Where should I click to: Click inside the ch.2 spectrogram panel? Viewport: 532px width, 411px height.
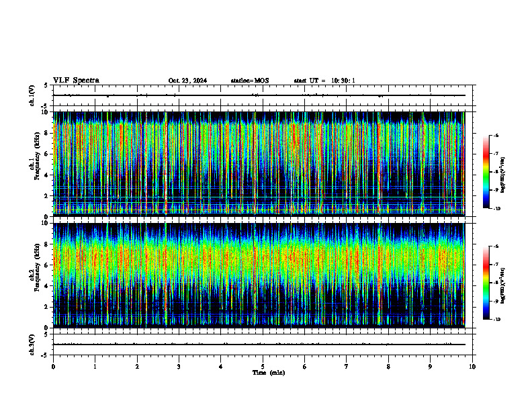[259, 275]
